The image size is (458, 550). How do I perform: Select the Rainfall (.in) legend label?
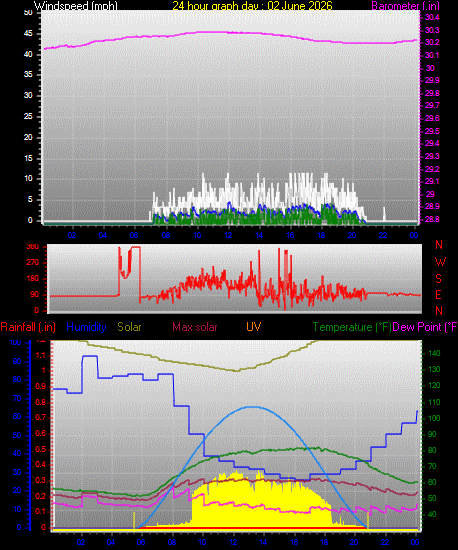(28, 327)
